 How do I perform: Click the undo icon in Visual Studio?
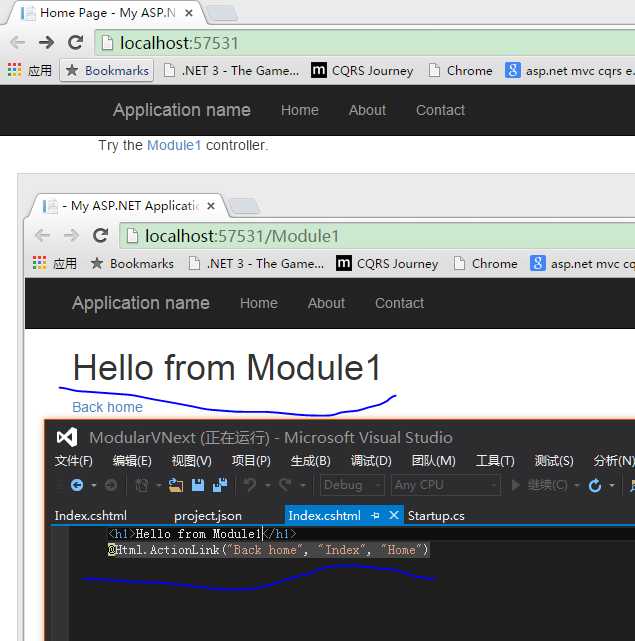pos(250,485)
